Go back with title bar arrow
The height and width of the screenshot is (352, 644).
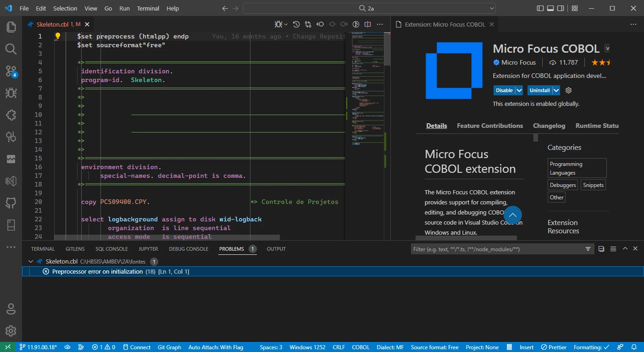tap(225, 8)
